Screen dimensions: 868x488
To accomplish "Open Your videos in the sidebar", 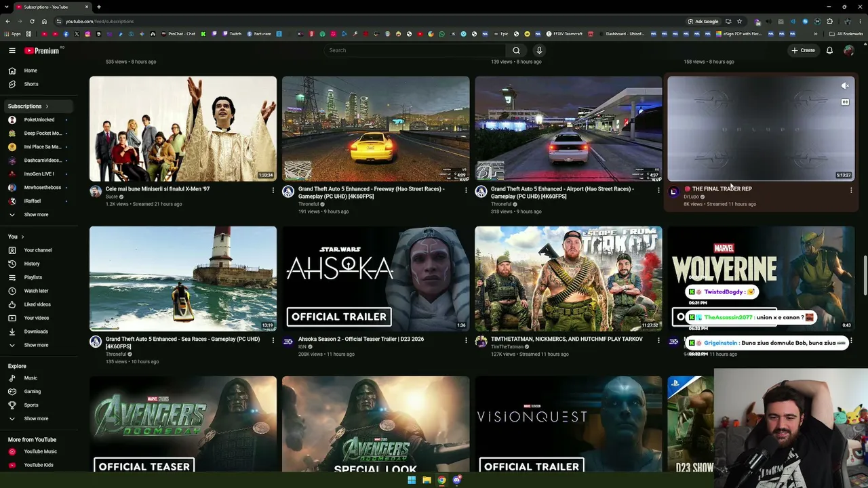I will (x=37, y=318).
